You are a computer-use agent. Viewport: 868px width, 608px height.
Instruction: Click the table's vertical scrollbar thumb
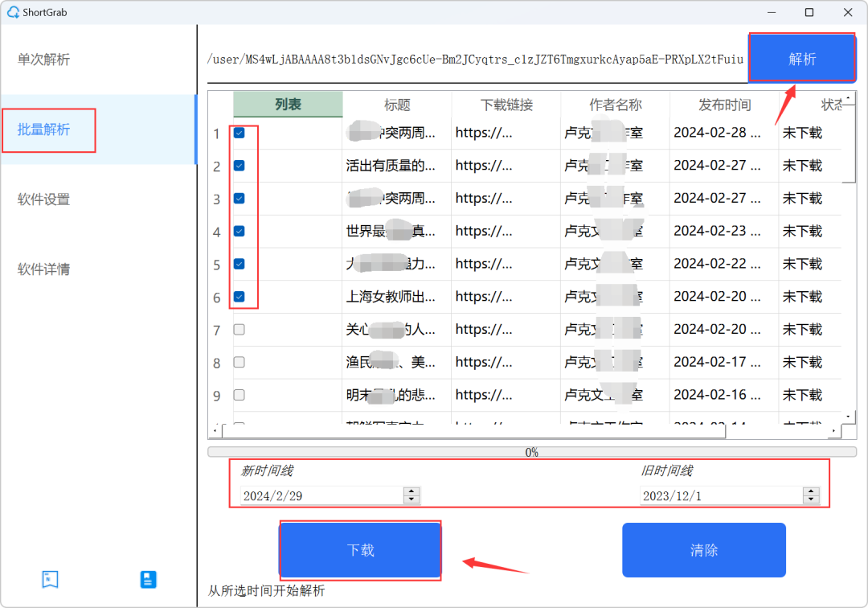pos(849,144)
